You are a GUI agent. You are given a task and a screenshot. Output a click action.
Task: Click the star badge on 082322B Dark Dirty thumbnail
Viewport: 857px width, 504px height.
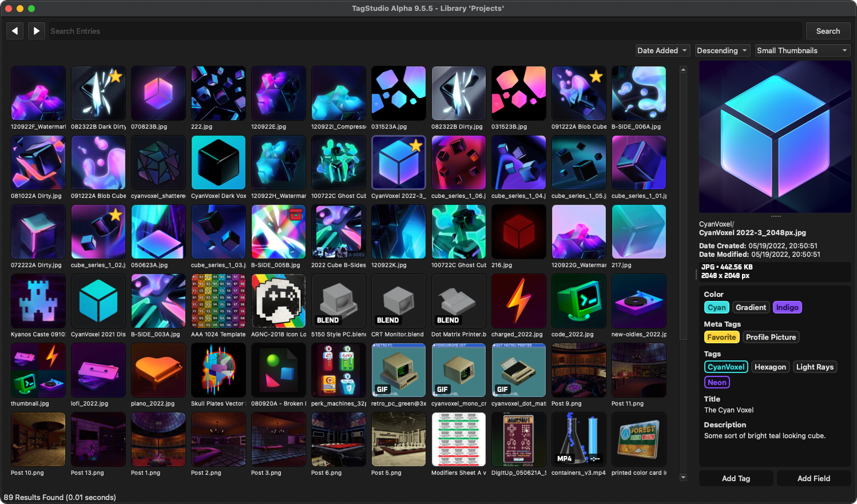click(x=116, y=77)
